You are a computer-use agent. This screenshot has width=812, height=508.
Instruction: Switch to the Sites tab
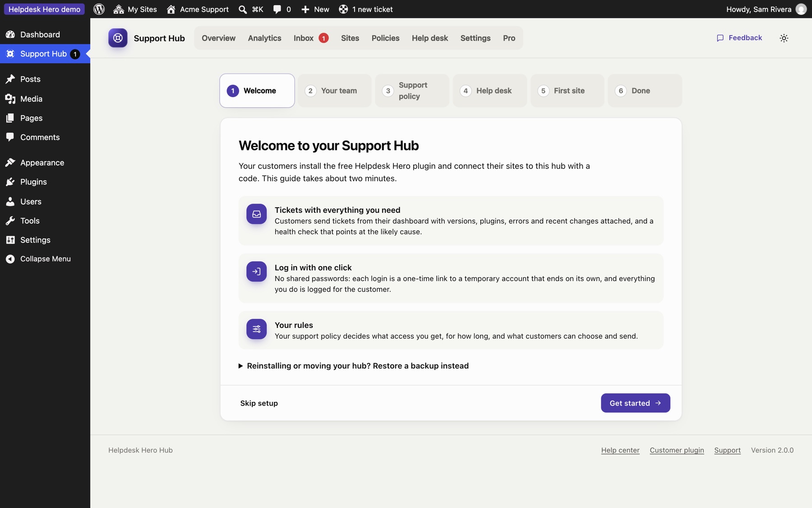[350, 38]
